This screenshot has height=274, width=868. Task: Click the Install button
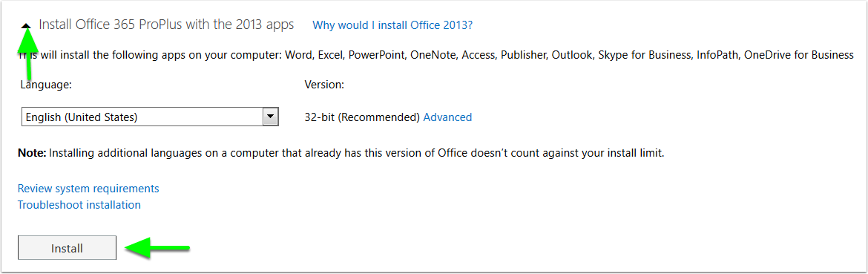(67, 248)
